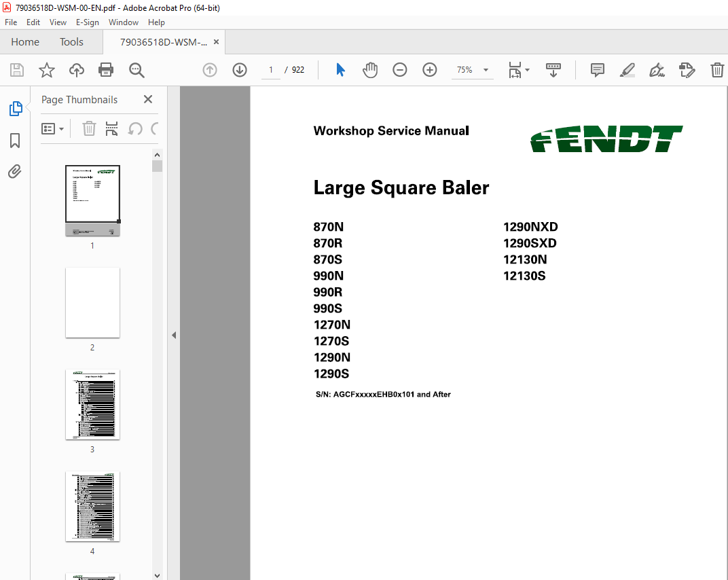Click the thumbnails panel print pages icon
This screenshot has height=580, width=728.
click(x=111, y=128)
